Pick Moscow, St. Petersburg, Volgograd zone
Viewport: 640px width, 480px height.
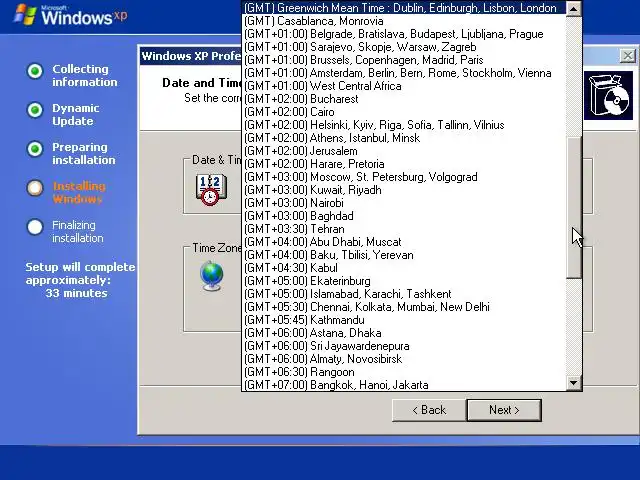[x=404, y=177]
